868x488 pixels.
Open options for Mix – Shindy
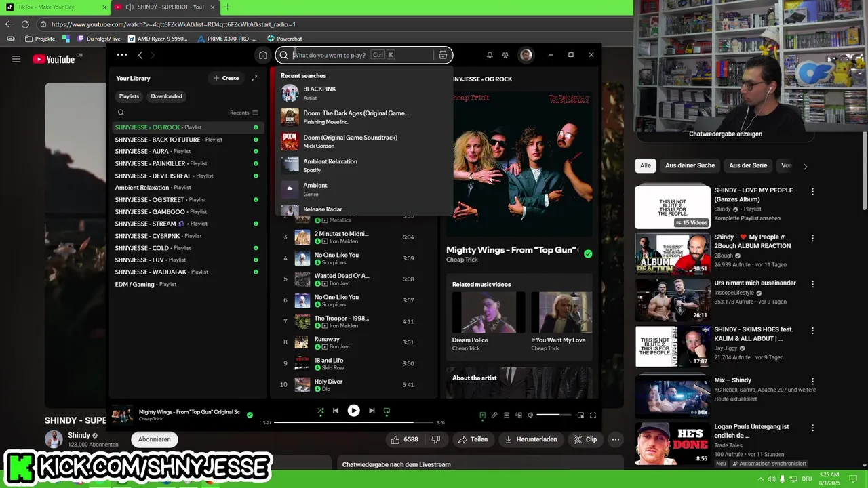point(812,382)
